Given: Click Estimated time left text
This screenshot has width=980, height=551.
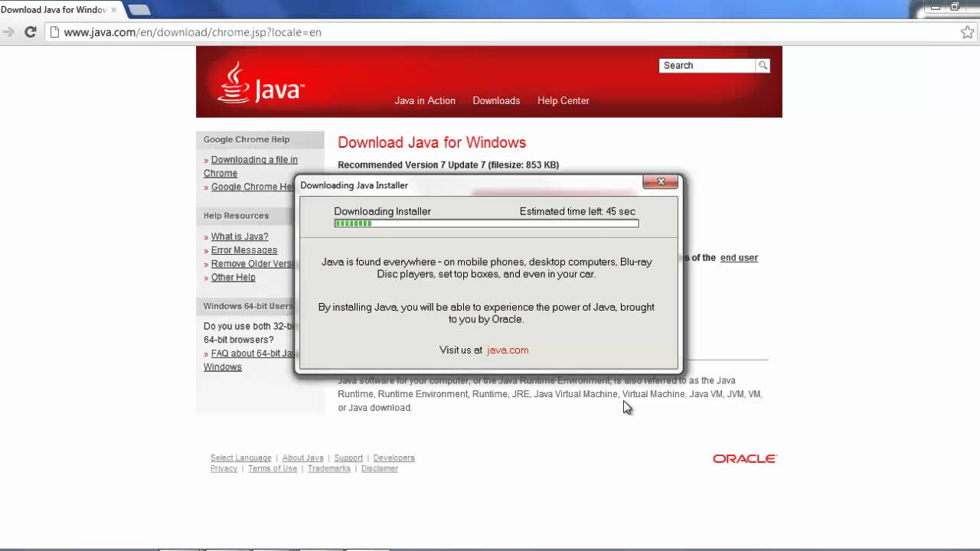Looking at the screenshot, I should coord(577,212).
